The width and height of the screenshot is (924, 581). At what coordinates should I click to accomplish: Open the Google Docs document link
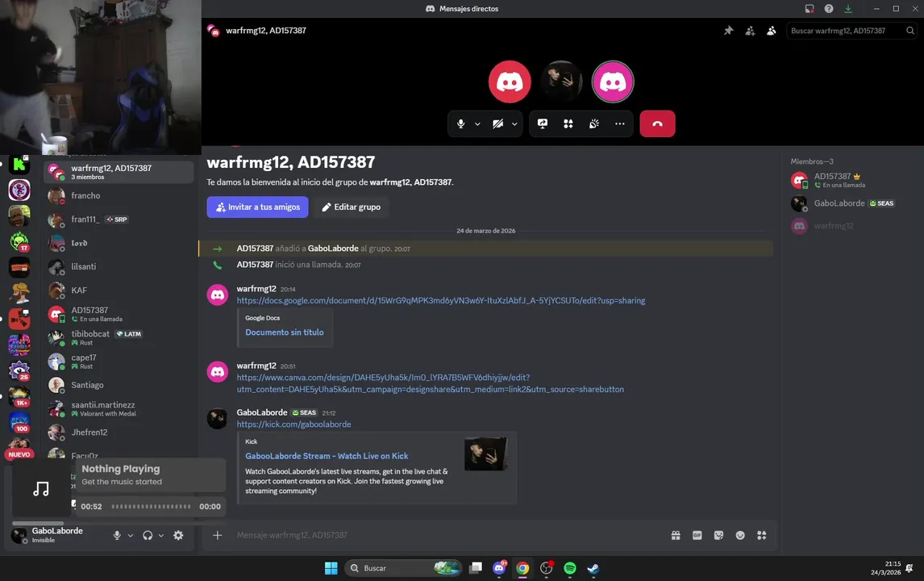pyautogui.click(x=441, y=301)
